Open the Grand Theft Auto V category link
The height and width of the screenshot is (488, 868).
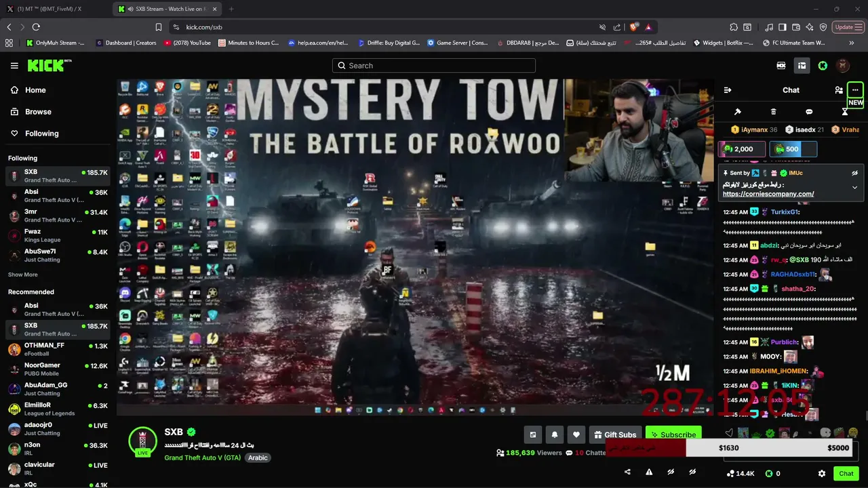click(203, 457)
